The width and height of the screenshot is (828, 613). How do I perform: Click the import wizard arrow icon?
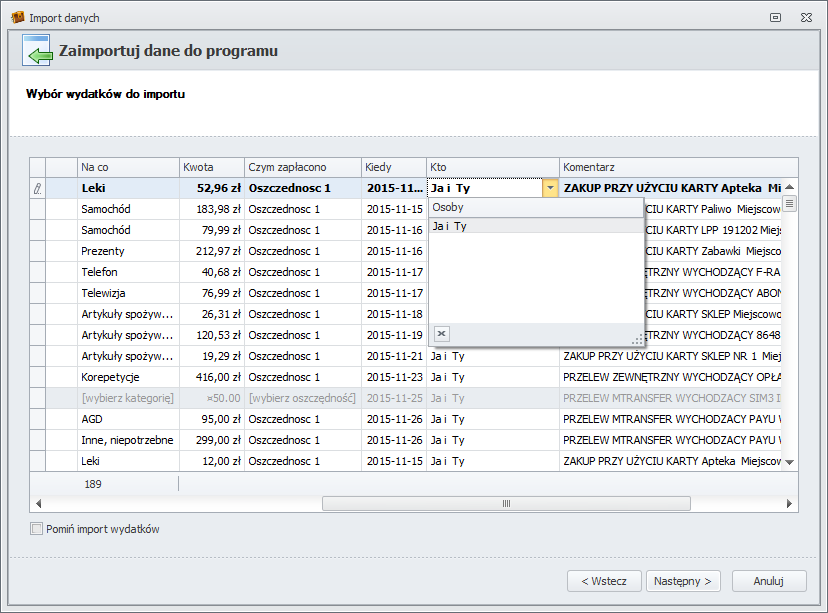37,51
